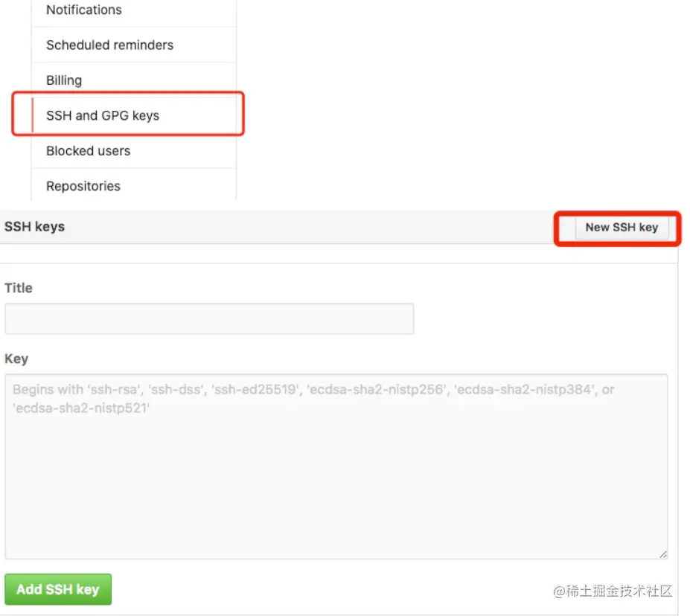Screen dimensions: 690x616
Task: Click the green Add SSH key button
Action: point(58,589)
